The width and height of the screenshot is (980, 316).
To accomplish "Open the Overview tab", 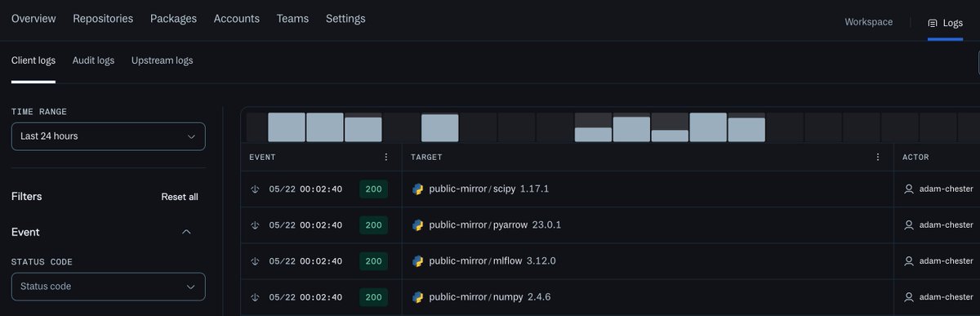I will pos(33,19).
